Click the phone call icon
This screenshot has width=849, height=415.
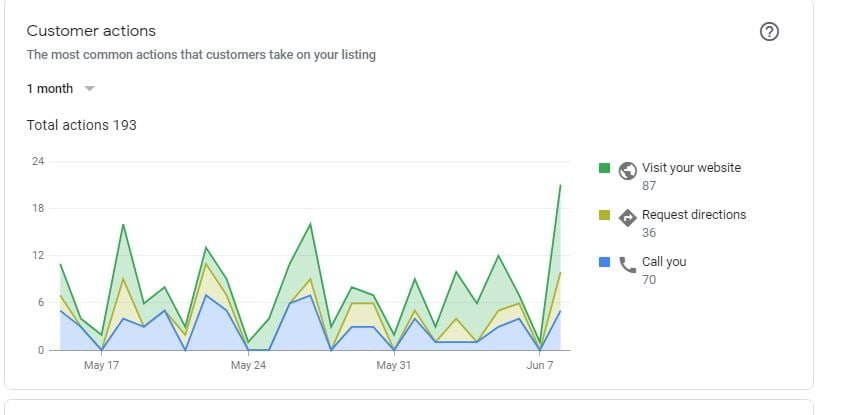[x=628, y=264]
